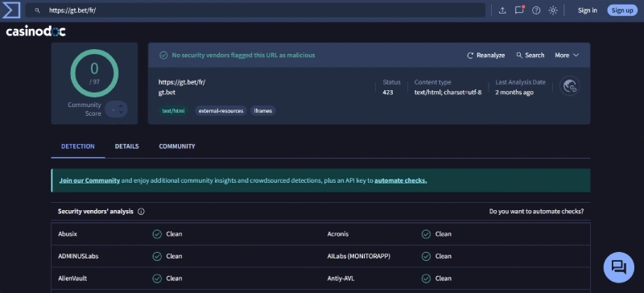Click the AlienVault vendor name
This screenshot has width=644, height=293.
(x=72, y=279)
